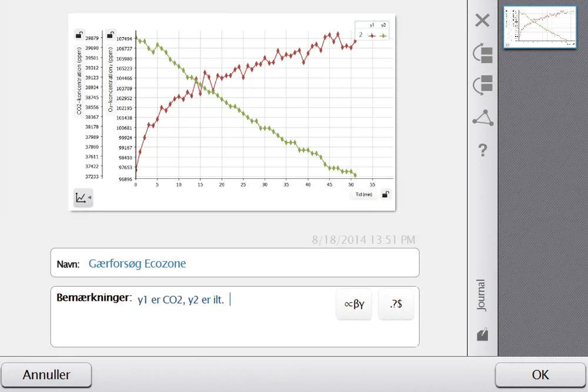Click inside the Navn text field

(x=235, y=263)
